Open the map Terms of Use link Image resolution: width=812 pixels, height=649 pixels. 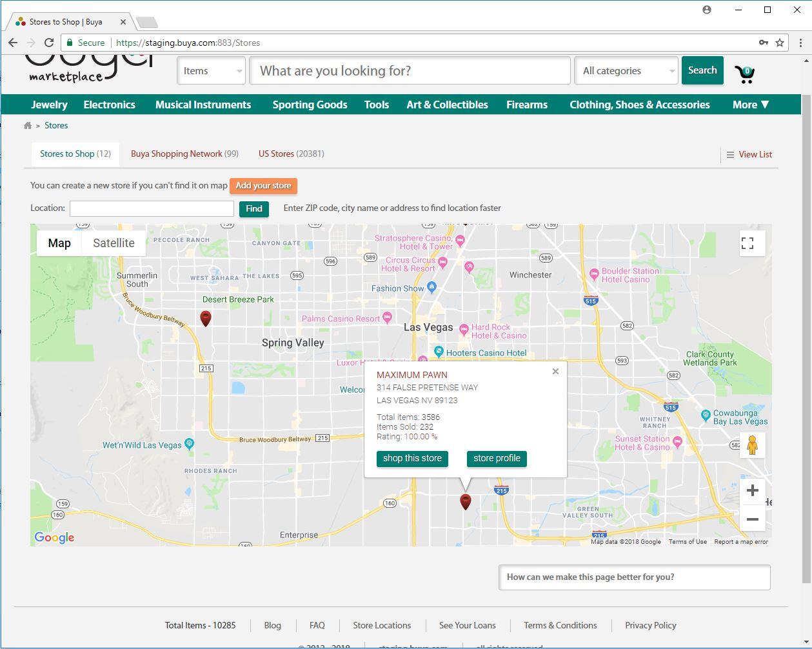(688, 542)
